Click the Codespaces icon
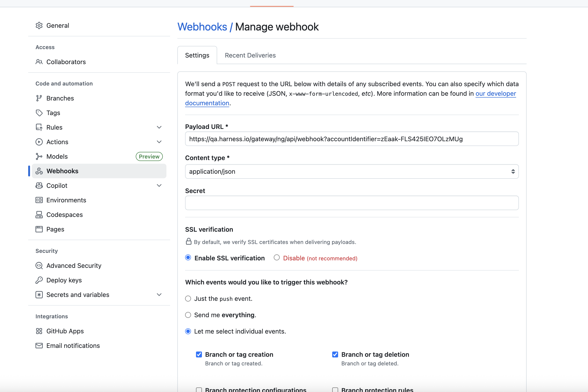The width and height of the screenshot is (588, 392). 39,214
